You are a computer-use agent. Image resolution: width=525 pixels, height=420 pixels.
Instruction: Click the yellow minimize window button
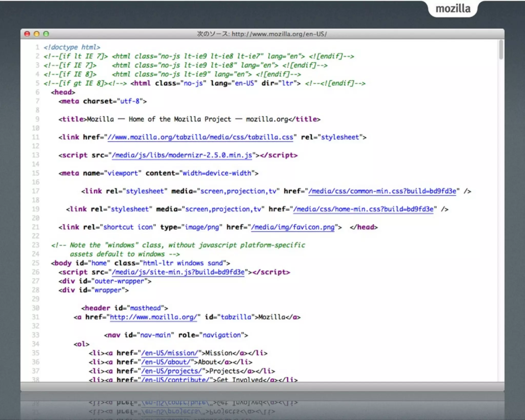(x=37, y=34)
